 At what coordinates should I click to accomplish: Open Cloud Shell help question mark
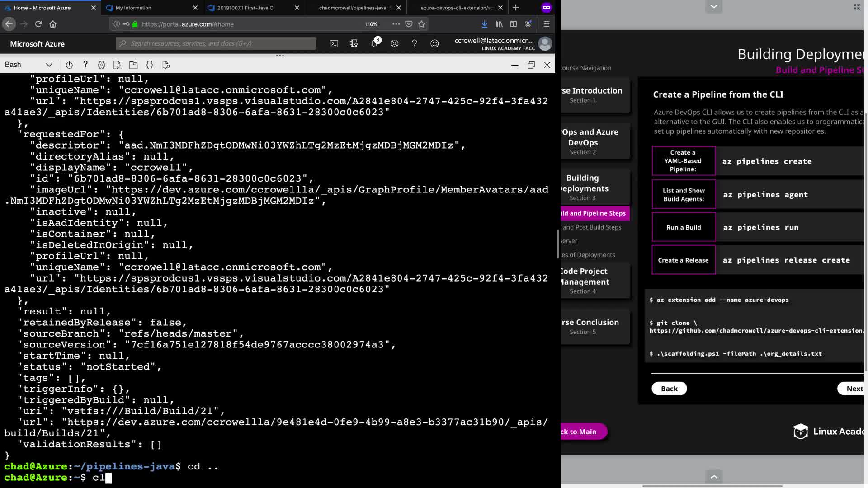pos(85,65)
